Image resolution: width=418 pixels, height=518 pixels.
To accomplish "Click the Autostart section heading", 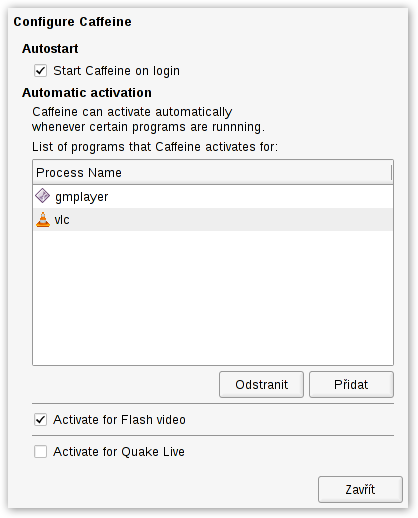I will click(x=50, y=49).
